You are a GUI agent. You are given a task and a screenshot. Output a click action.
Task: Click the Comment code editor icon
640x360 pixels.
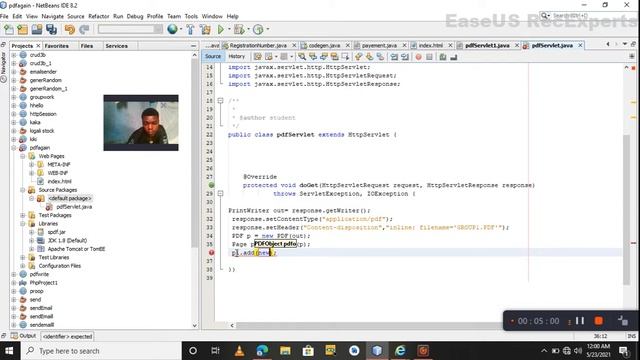pyautogui.click(x=443, y=57)
